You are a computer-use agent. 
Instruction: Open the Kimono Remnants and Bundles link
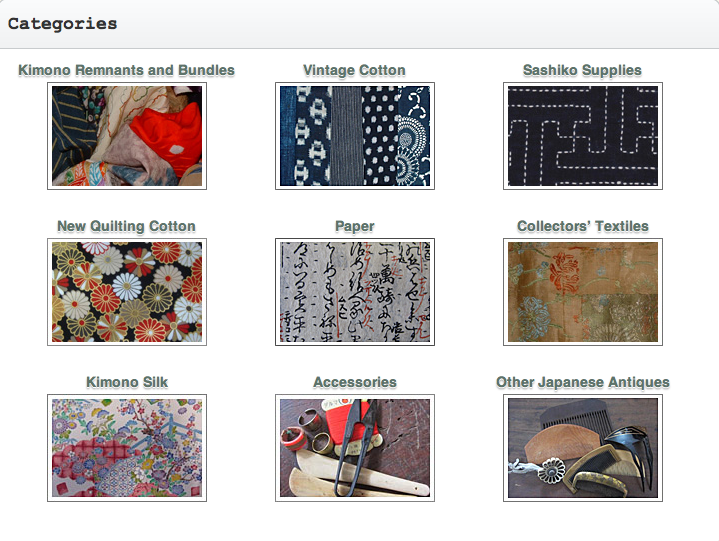(127, 70)
